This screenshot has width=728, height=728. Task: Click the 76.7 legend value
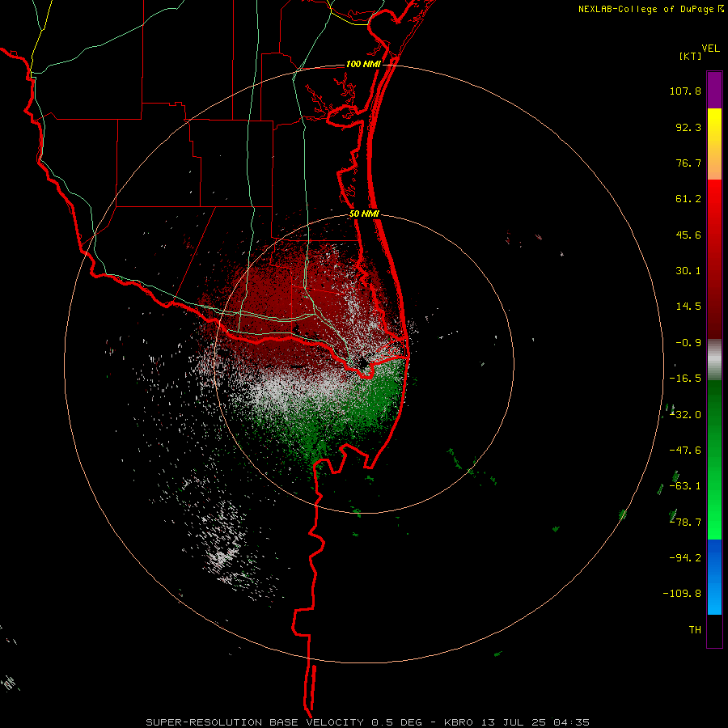(x=688, y=163)
